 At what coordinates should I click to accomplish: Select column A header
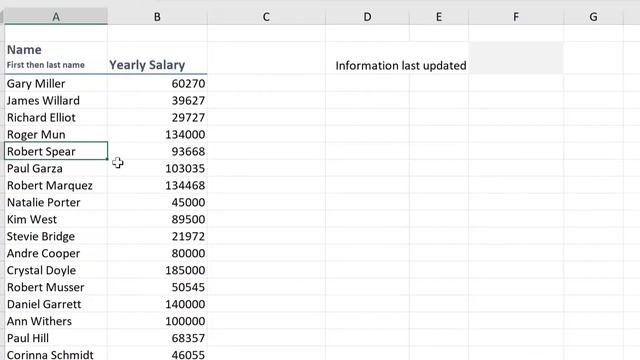pyautogui.click(x=56, y=17)
